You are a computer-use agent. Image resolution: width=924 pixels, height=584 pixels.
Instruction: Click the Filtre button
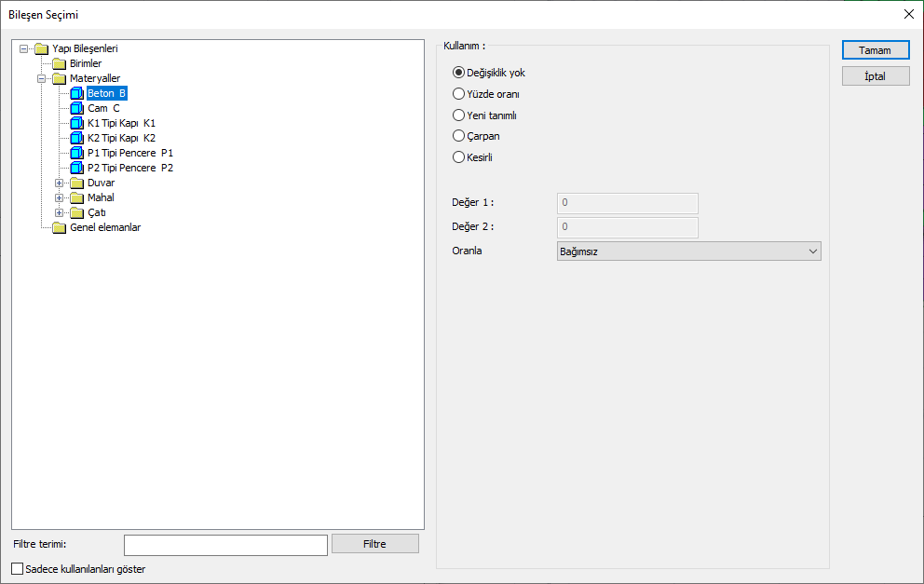pos(375,544)
